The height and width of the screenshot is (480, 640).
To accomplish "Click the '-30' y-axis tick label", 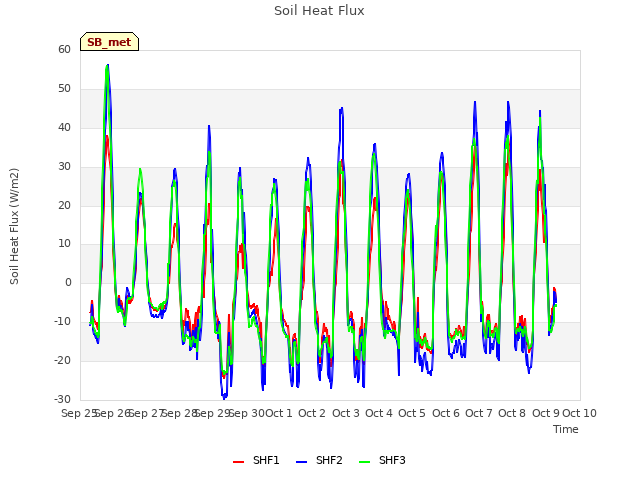I will pos(62,400).
